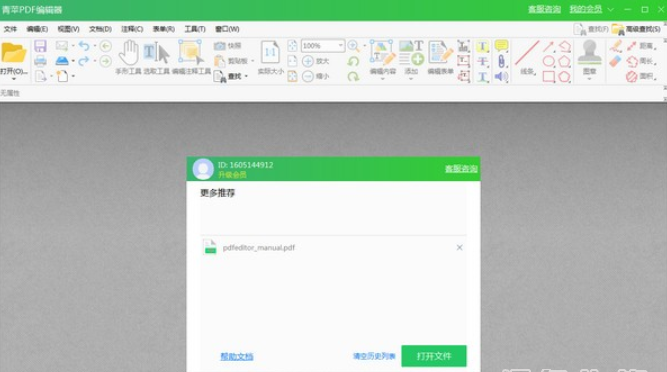Open the 我的会员 dropdown arrow
Screen dimensions: 667x372
point(610,9)
